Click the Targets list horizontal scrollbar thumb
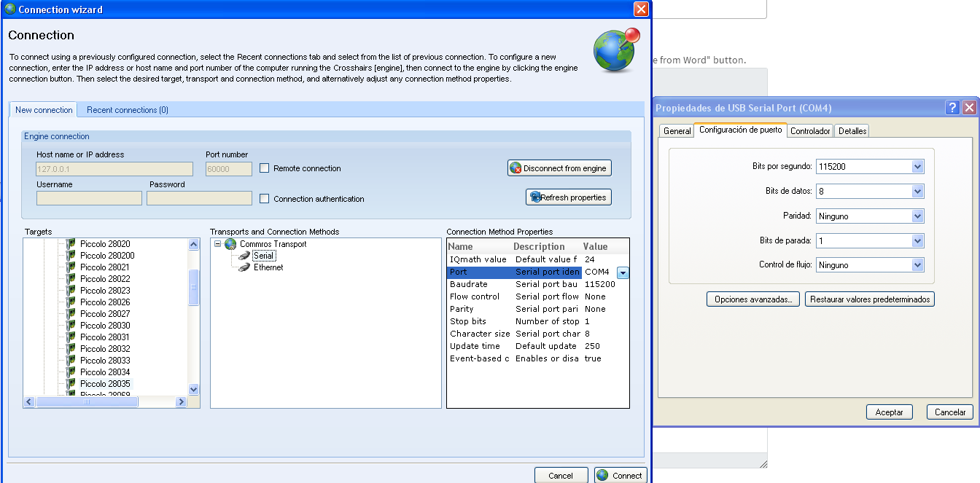980x483 pixels. [87, 401]
